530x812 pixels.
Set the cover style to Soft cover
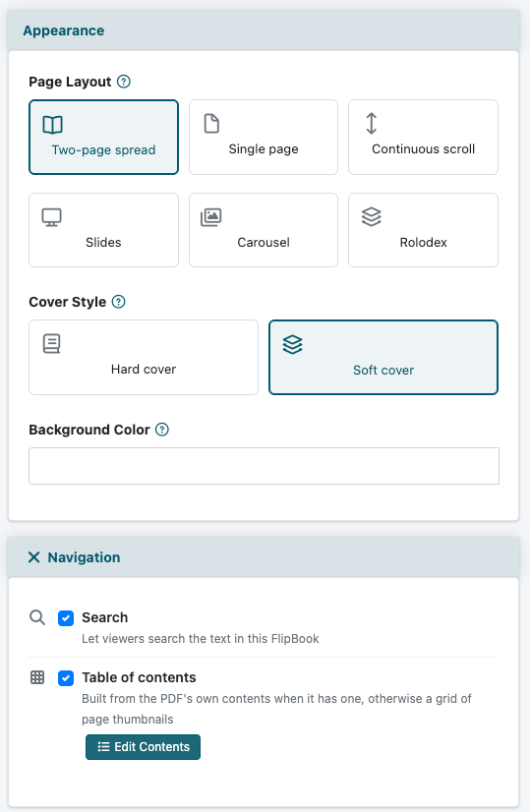pos(383,357)
